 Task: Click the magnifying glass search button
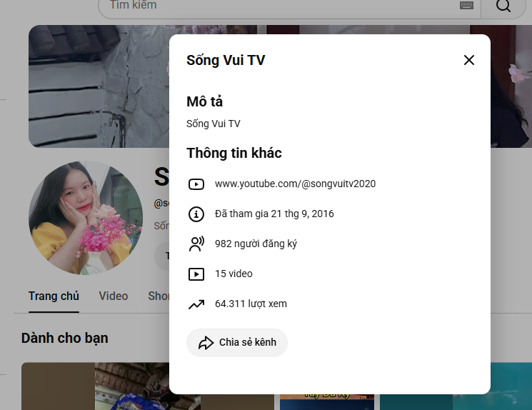click(x=503, y=6)
